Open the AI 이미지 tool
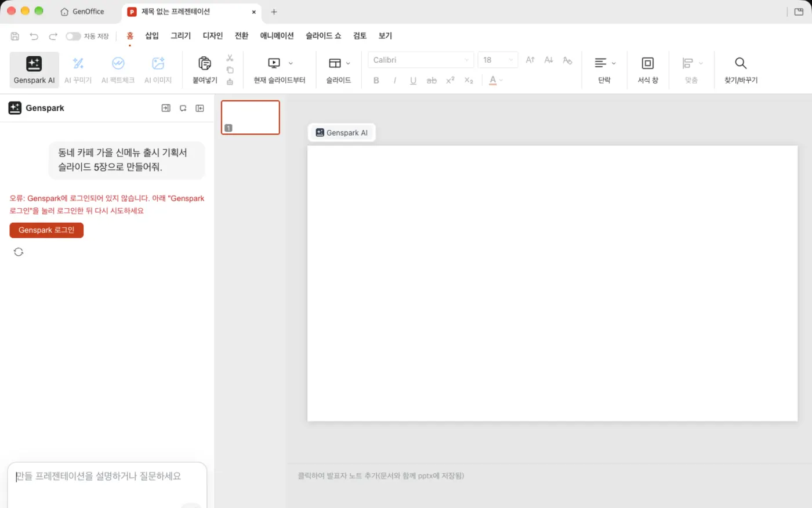The width and height of the screenshot is (812, 508). tap(158, 70)
